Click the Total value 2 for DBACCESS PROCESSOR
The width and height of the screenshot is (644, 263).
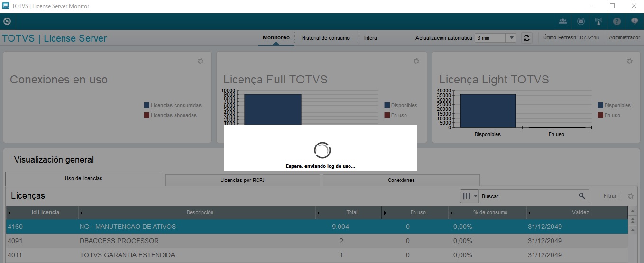click(x=341, y=241)
